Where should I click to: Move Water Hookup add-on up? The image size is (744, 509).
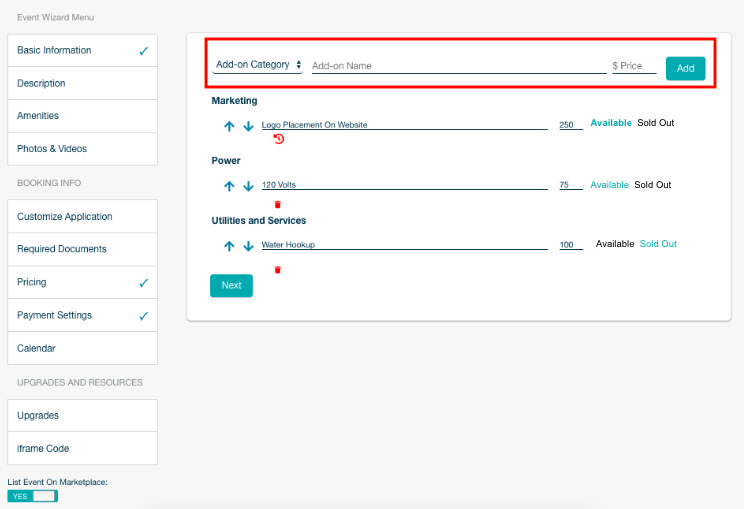tap(229, 246)
